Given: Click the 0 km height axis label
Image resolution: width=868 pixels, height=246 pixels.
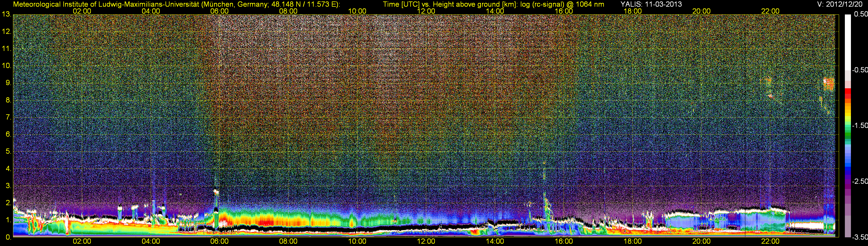Looking at the screenshot, I should pyautogui.click(x=8, y=237).
